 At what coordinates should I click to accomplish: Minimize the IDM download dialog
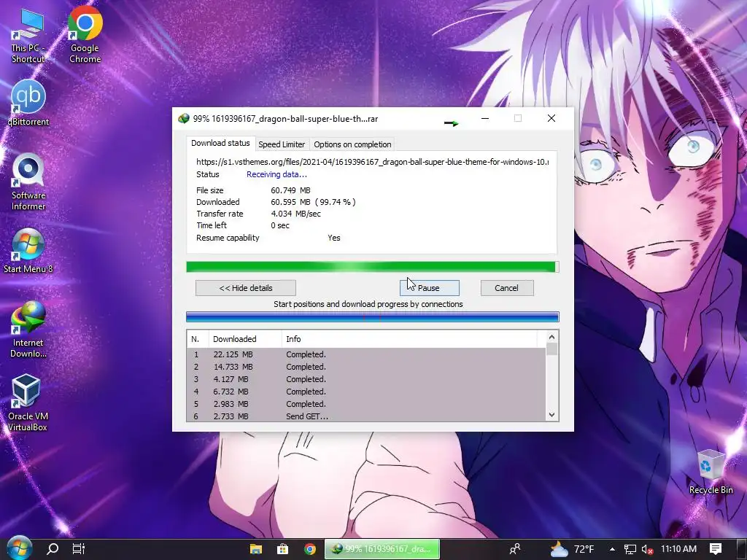coord(485,119)
